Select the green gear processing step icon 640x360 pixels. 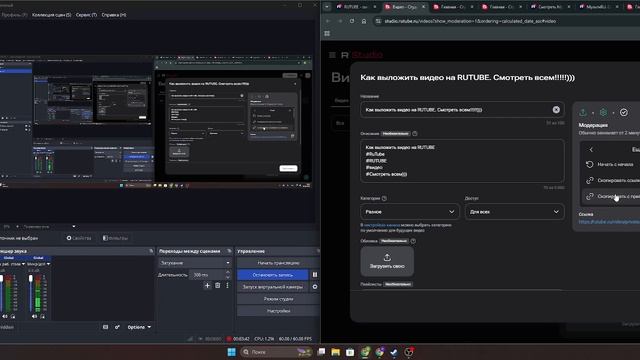coord(603,113)
